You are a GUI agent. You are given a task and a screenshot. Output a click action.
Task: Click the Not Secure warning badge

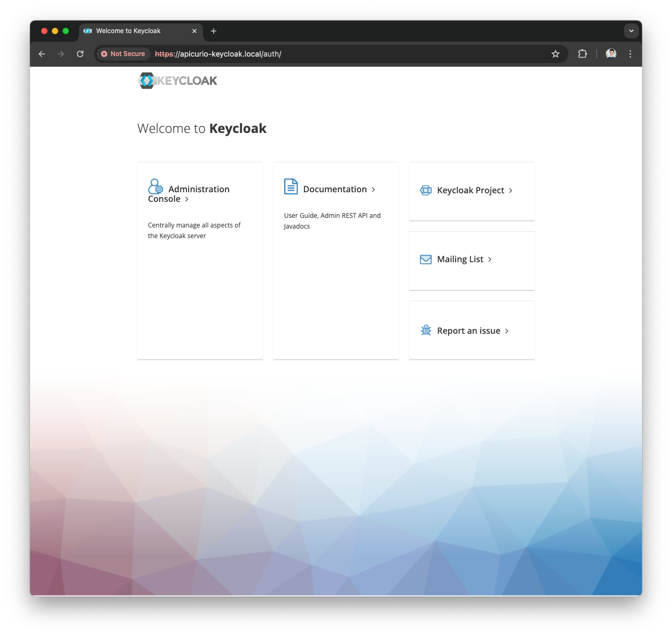(122, 54)
